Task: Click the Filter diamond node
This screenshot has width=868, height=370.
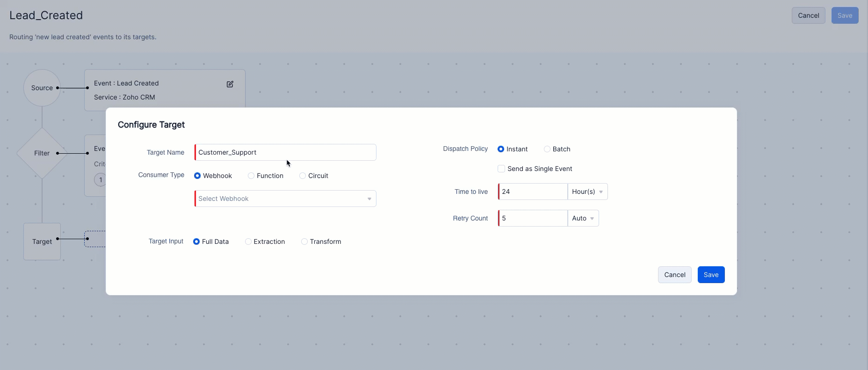Action: click(x=42, y=153)
